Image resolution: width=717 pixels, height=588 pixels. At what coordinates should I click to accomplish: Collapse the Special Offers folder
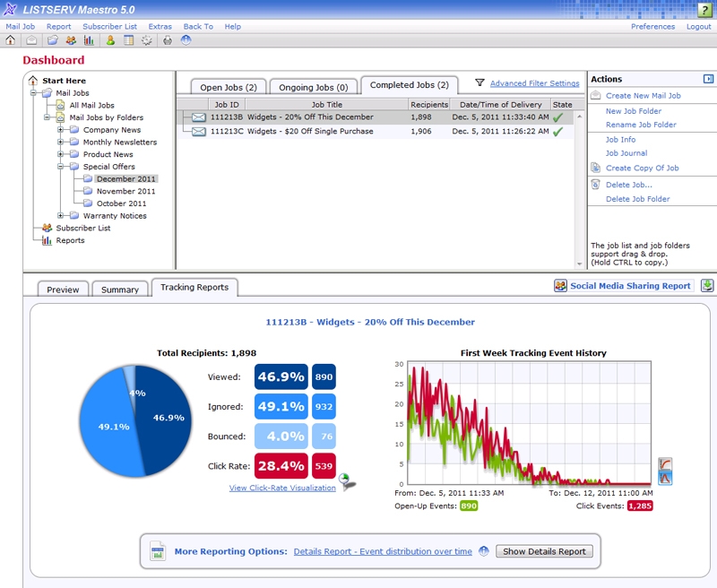pos(60,167)
